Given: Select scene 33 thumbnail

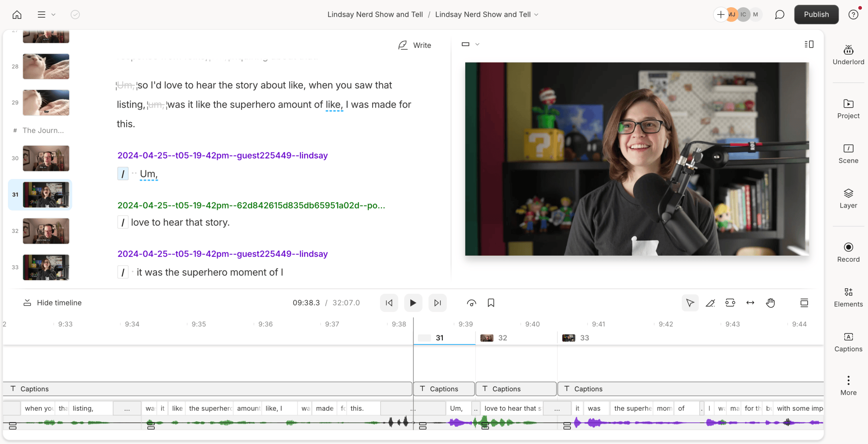Looking at the screenshot, I should pyautogui.click(x=46, y=267).
